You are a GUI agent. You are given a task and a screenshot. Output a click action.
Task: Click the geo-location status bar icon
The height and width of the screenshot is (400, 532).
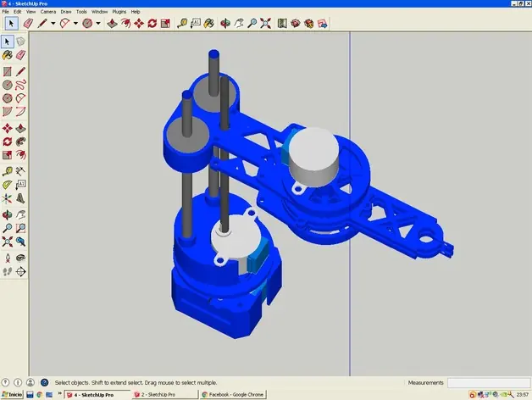point(5,382)
